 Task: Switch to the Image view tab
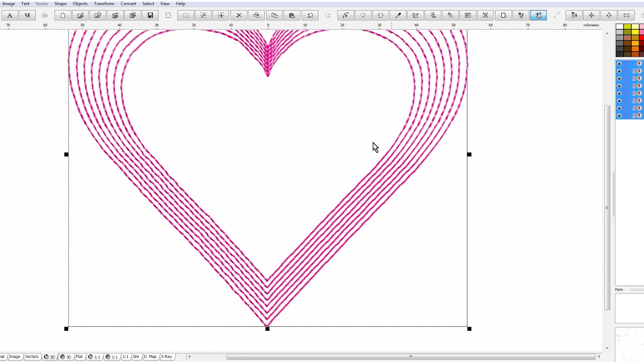pos(15,356)
